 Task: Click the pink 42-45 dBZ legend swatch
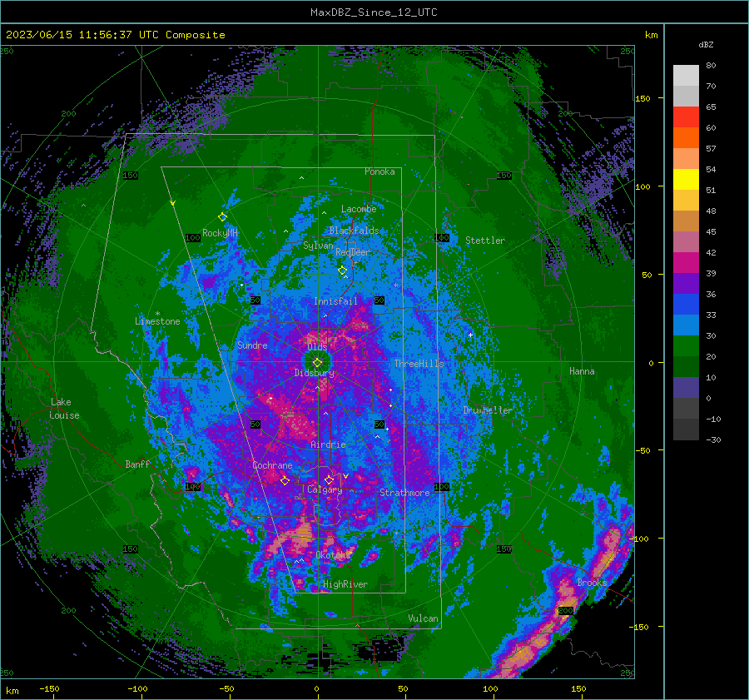click(686, 242)
